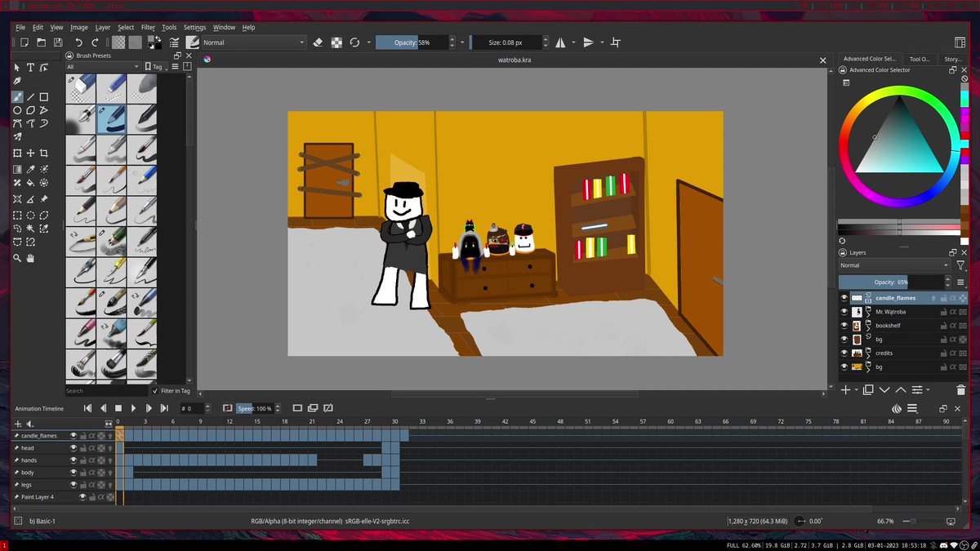Play the animation
This screenshot has height=551, width=980.
point(133,408)
